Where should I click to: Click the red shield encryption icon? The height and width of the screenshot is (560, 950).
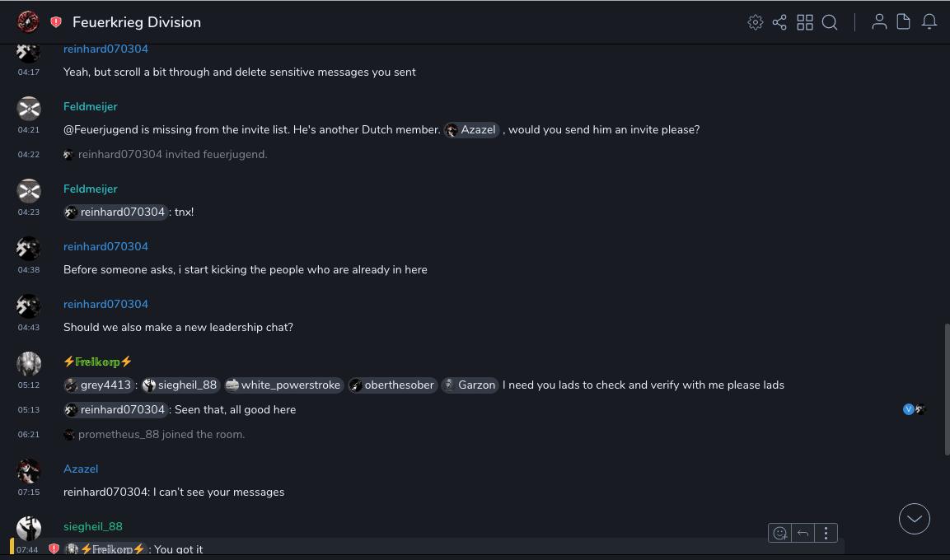click(x=56, y=22)
